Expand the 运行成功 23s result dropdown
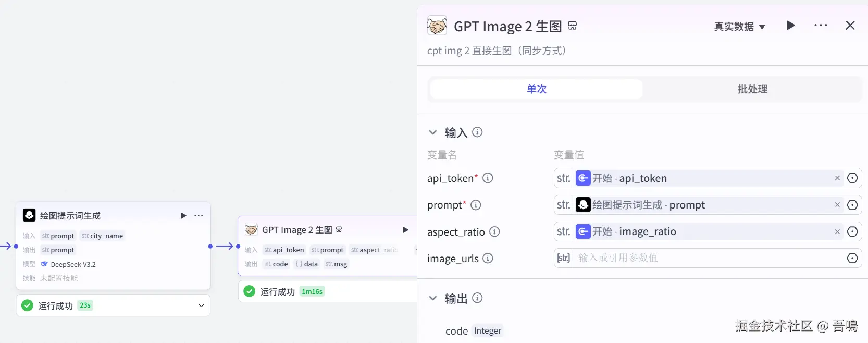This screenshot has width=868, height=343. pyautogui.click(x=201, y=305)
